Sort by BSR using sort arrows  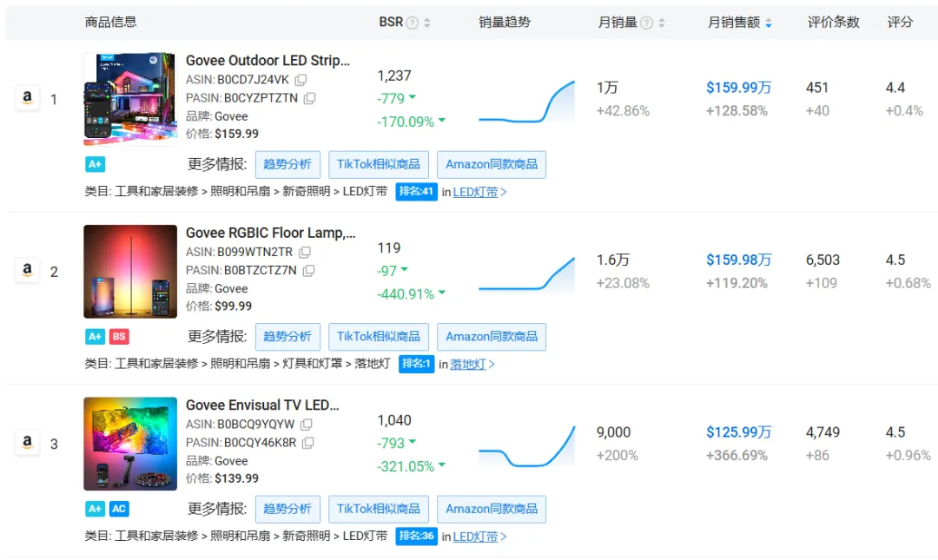tap(427, 23)
